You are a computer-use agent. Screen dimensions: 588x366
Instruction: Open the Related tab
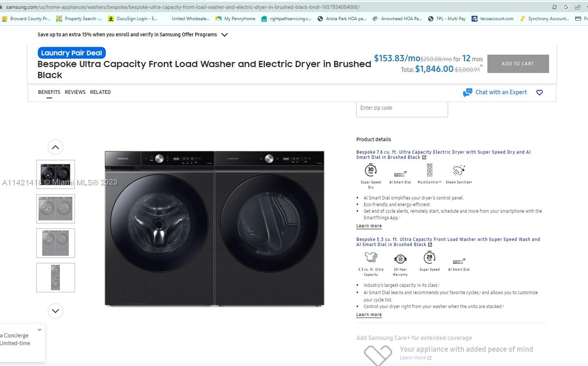click(x=100, y=92)
